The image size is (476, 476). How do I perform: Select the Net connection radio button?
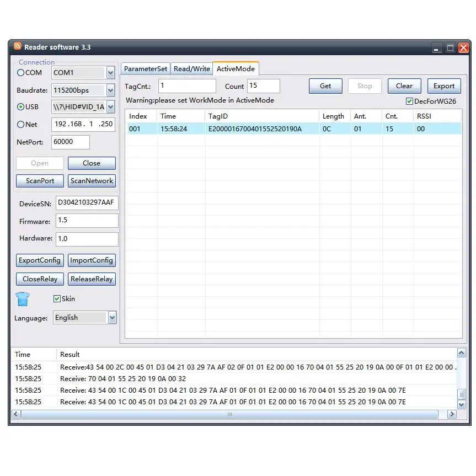coord(20,125)
